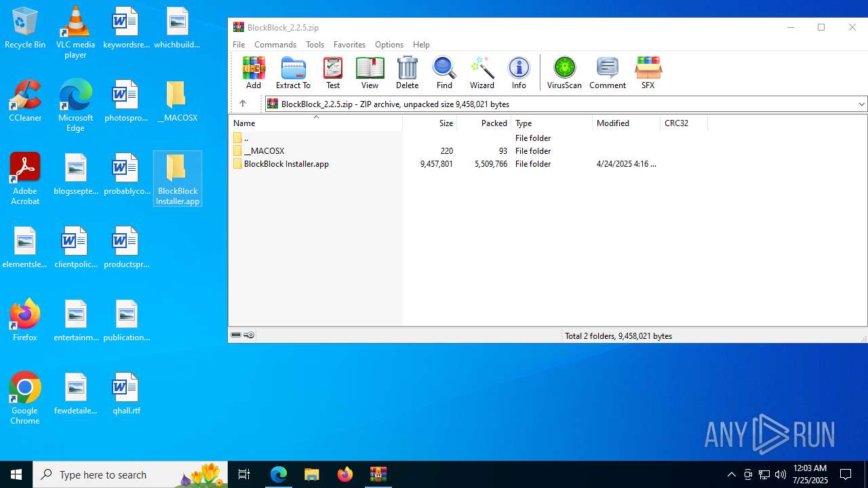Open the Comment tool
868x488 pixels.
[608, 73]
